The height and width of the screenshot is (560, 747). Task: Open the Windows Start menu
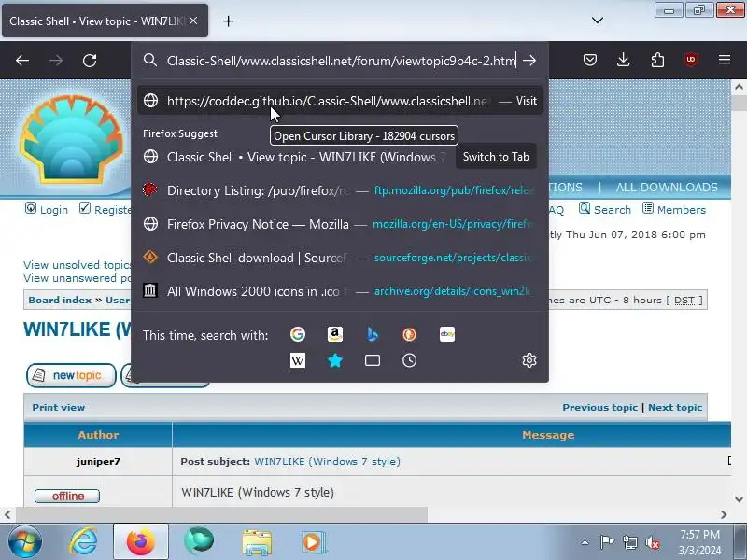(x=24, y=542)
